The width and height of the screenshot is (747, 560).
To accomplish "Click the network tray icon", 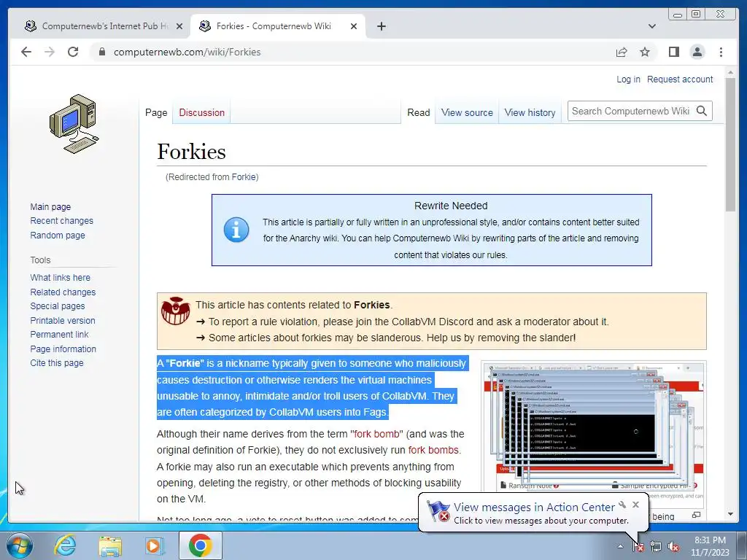I will pos(656,546).
